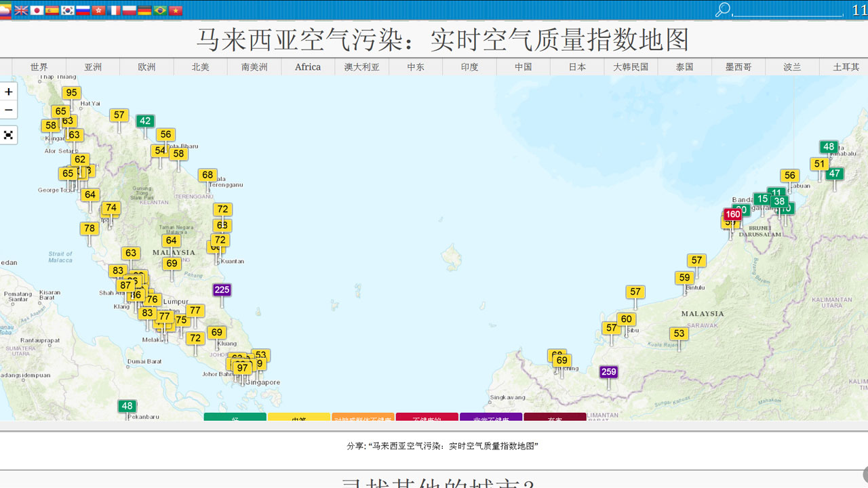Viewport: 868px width, 488px height.
Task: Open the 墨西哥 tab
Action: click(x=738, y=66)
